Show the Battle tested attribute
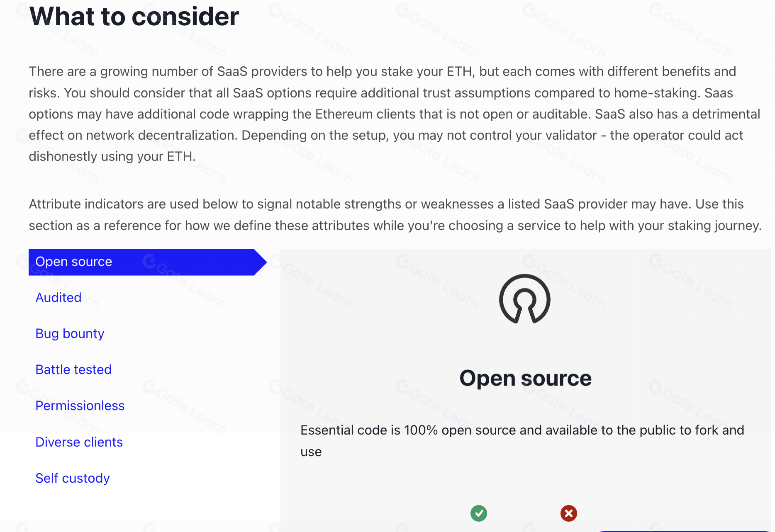Viewport: 775px width, 532px height. pyautogui.click(x=73, y=370)
